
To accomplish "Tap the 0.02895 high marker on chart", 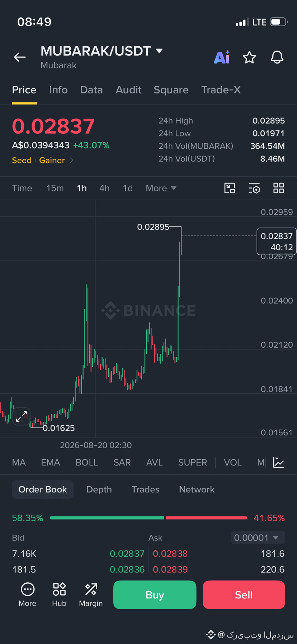I will (x=153, y=227).
